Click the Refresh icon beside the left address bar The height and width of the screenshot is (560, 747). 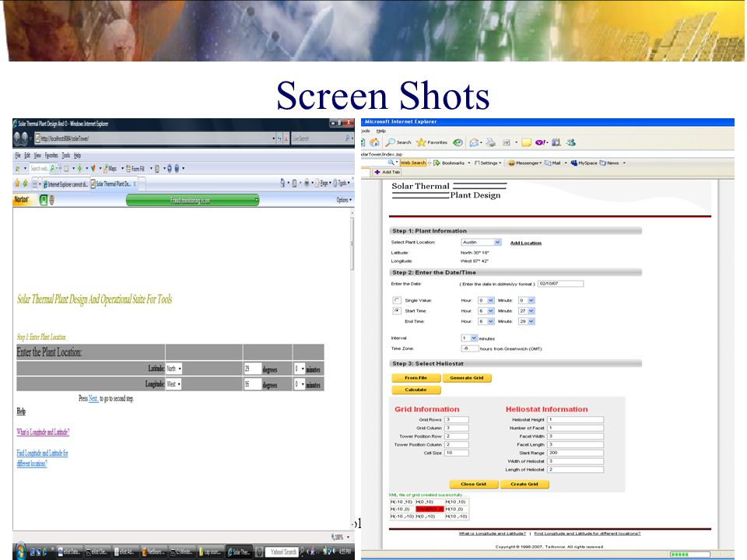tap(279, 138)
